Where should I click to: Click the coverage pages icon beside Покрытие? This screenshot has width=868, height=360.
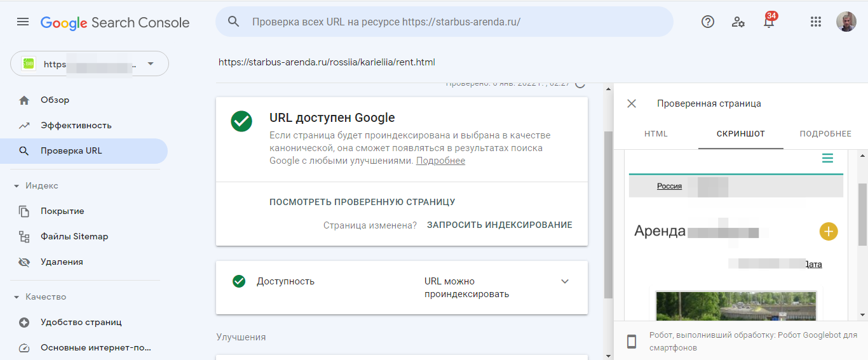pos(24,211)
